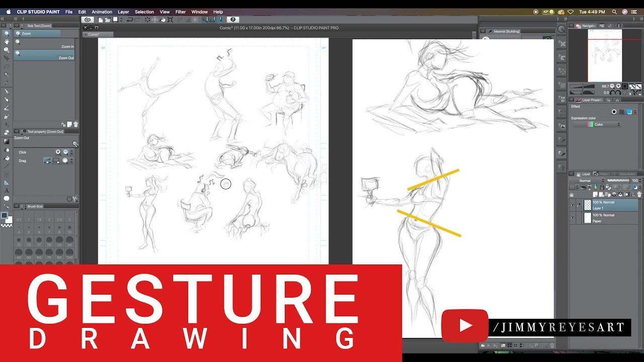Toggle the border effect circle in Layer Property
Viewport: 644px width, 362px height.
[x=614, y=112]
